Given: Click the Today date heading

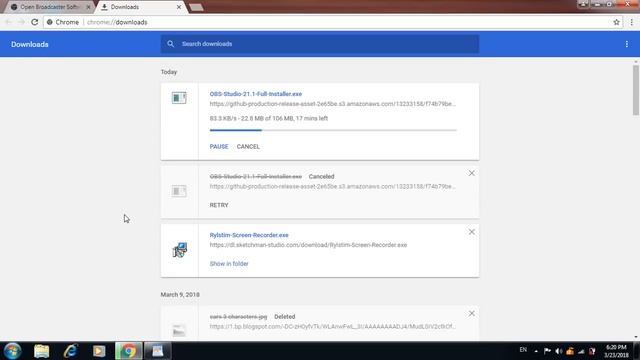Looking at the screenshot, I should (169, 72).
